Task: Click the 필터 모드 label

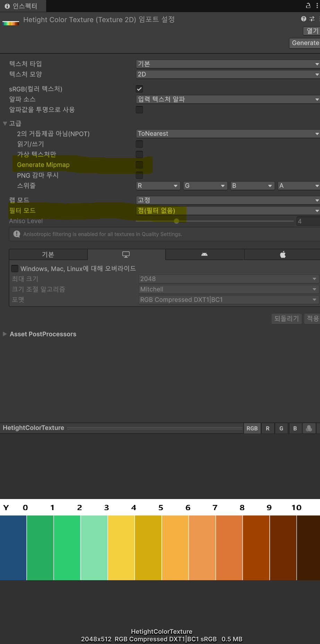Action: (23, 211)
